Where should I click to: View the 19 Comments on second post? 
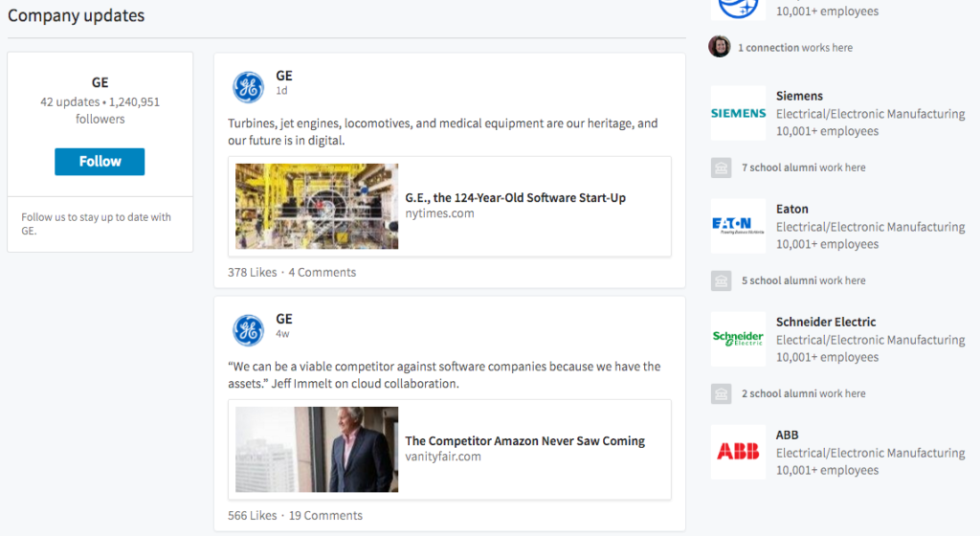325,515
